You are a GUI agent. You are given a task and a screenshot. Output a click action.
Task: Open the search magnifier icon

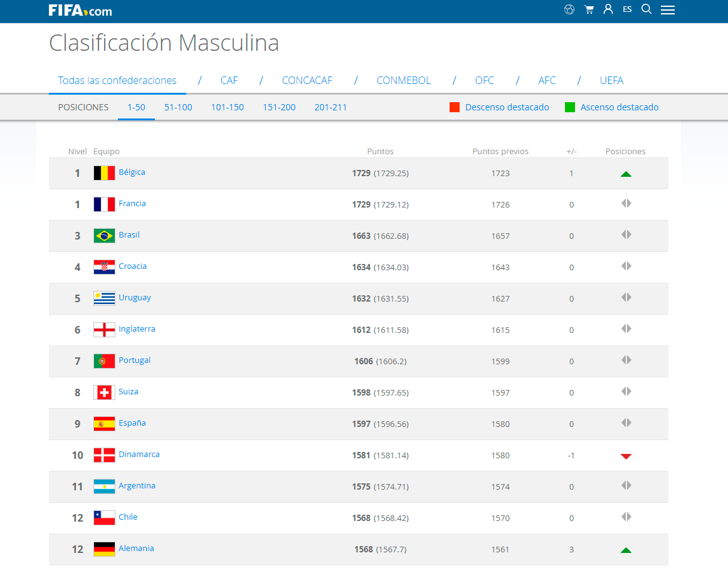click(x=646, y=9)
